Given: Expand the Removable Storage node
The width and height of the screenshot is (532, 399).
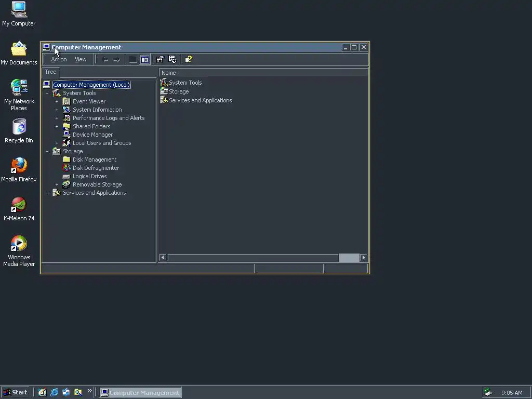Looking at the screenshot, I should 57,184.
